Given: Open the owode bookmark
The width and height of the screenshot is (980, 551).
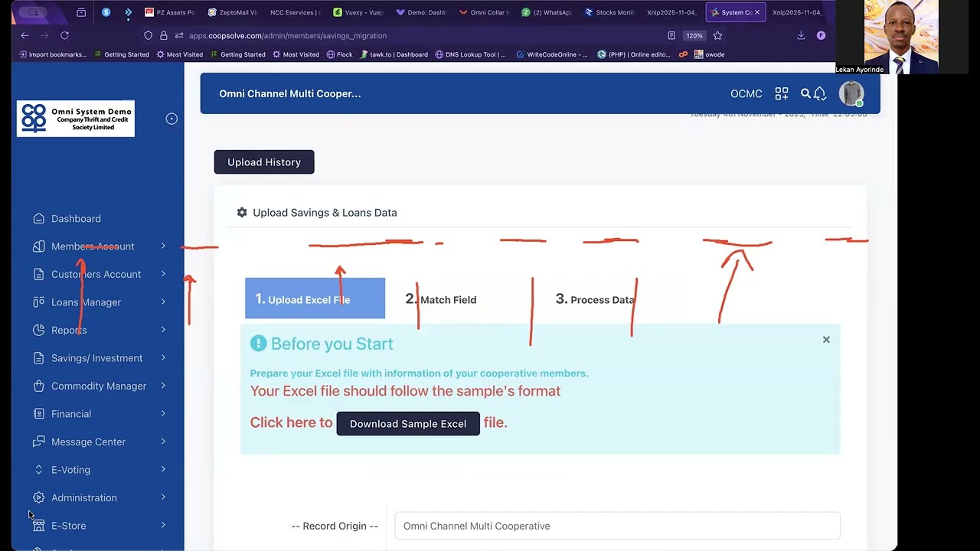Looking at the screenshot, I should [709, 54].
